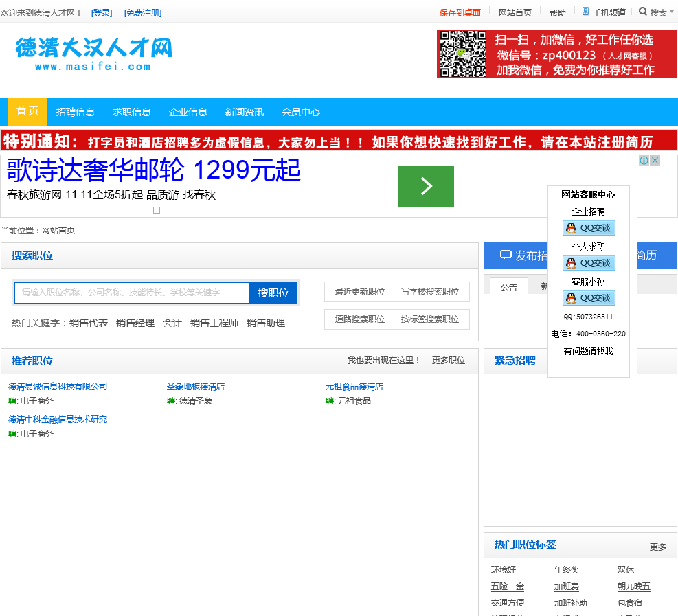Go to 网站首页 in top bar
Viewport: 678px width, 616px height.
coord(515,13)
